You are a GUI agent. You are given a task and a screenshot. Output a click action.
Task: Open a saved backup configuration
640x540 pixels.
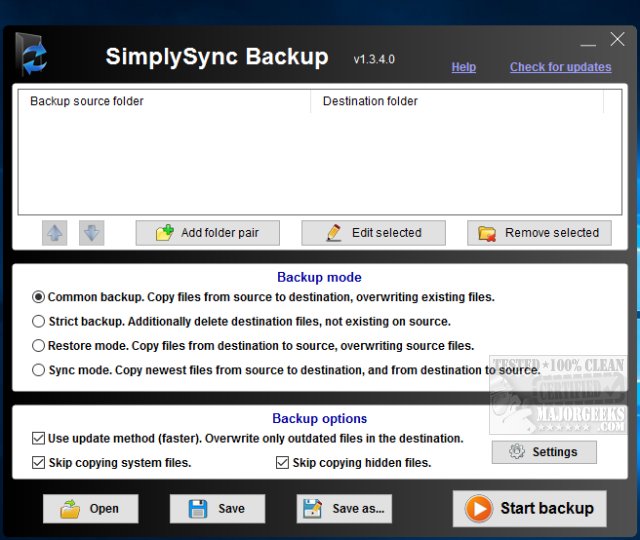pos(90,508)
